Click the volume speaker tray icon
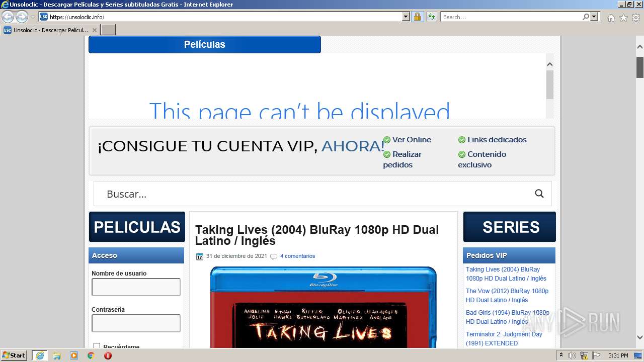The width and height of the screenshot is (644, 362). tap(573, 355)
